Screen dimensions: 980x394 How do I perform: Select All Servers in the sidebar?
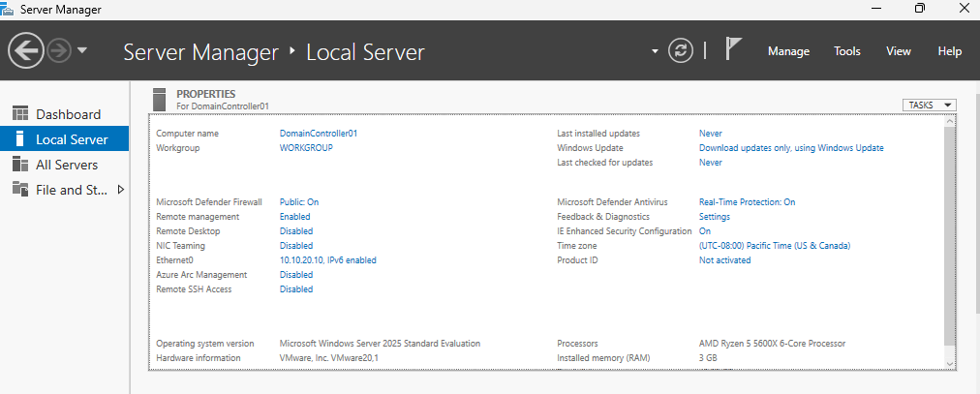tap(64, 165)
